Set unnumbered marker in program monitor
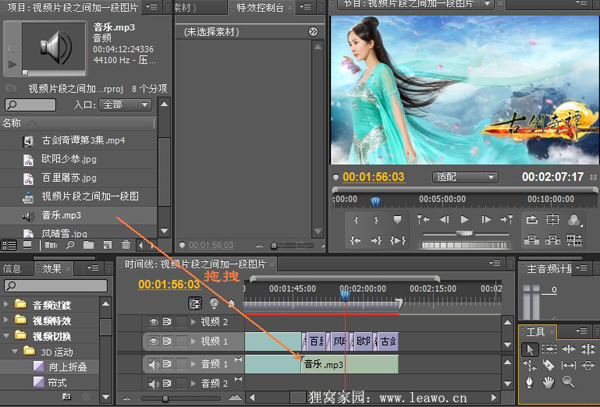 pyautogui.click(x=398, y=220)
